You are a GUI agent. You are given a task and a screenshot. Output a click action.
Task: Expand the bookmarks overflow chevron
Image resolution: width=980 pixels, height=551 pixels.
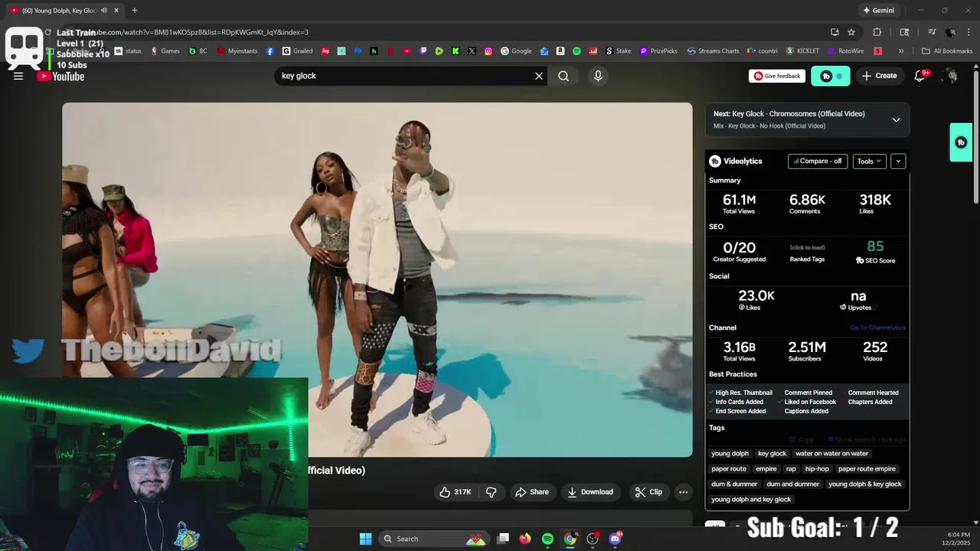pyautogui.click(x=901, y=51)
